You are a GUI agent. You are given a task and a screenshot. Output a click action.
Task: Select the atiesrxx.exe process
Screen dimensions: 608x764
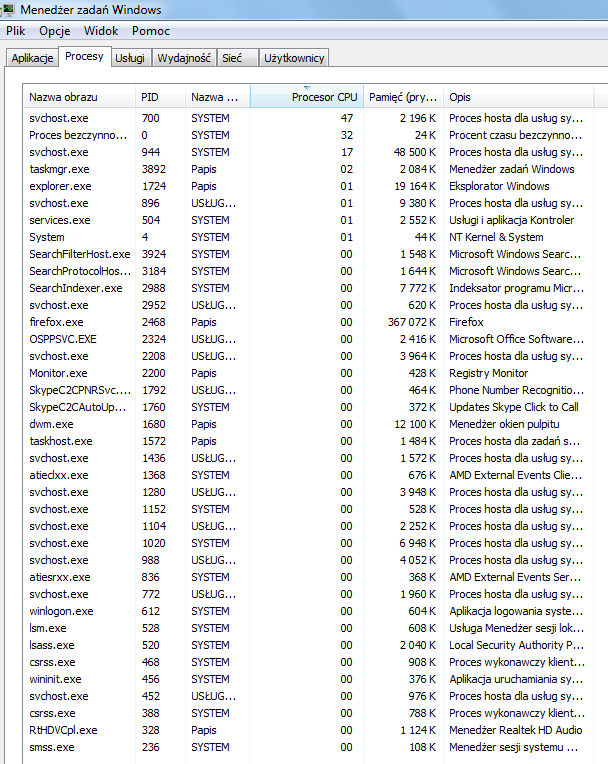[x=308, y=577]
